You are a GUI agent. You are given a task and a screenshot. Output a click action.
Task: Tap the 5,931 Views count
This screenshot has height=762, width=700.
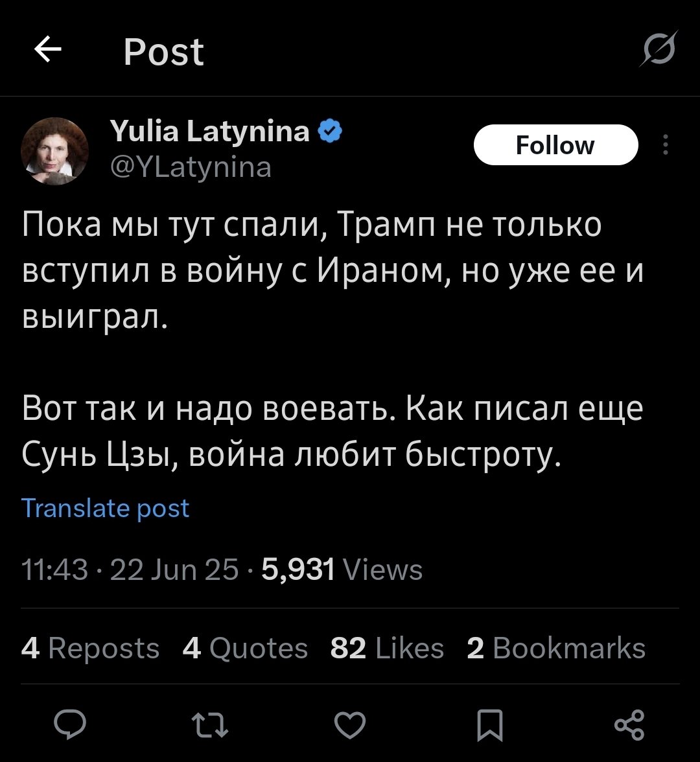(x=342, y=570)
